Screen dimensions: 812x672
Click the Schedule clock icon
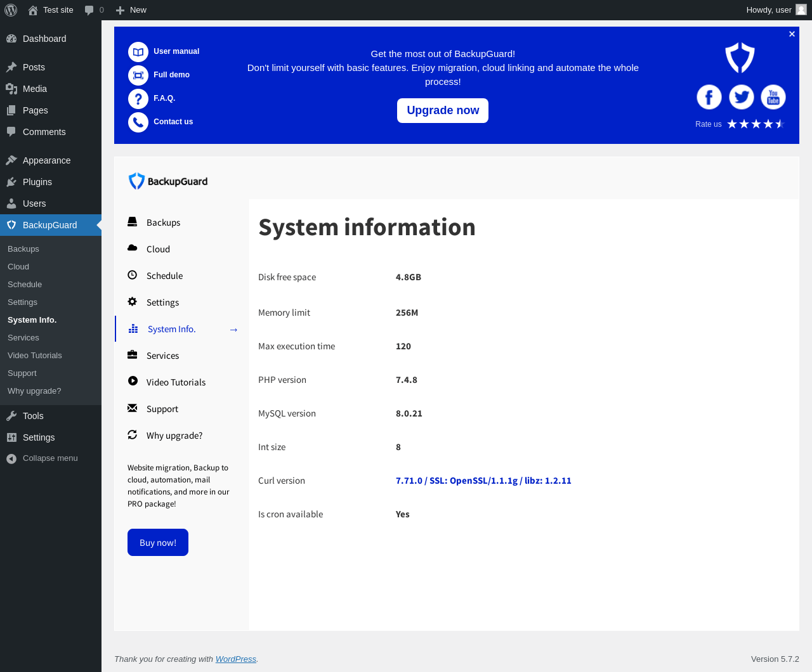[133, 275]
